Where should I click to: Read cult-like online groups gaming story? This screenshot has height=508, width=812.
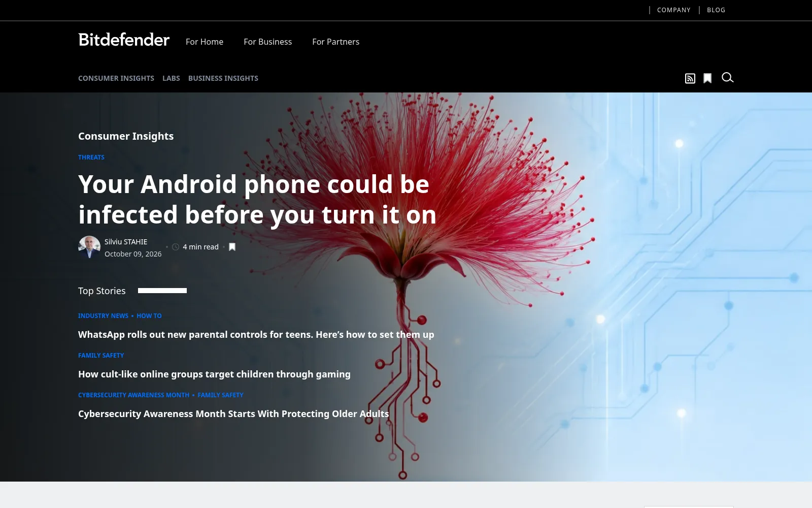click(x=214, y=374)
